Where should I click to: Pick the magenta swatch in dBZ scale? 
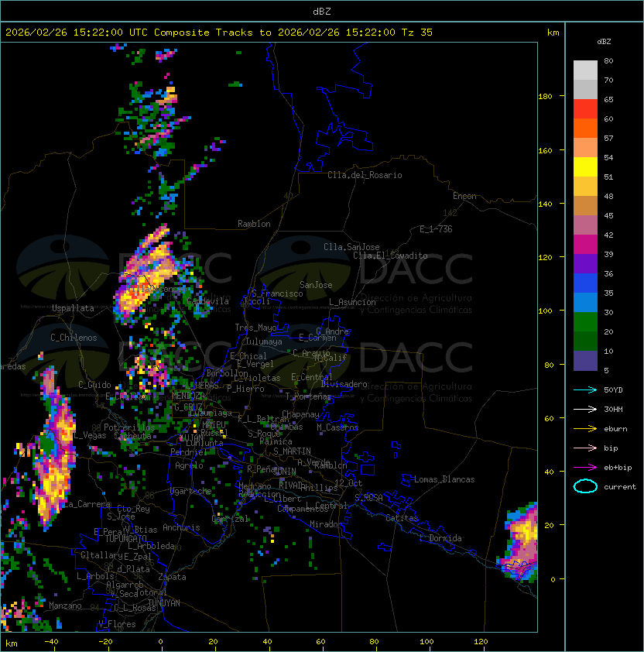tap(585, 245)
